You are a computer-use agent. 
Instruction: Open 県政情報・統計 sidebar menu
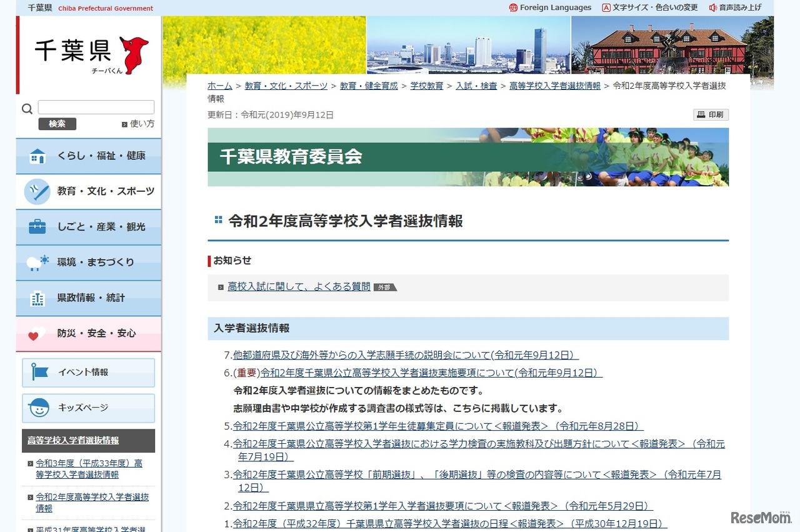pos(91,298)
